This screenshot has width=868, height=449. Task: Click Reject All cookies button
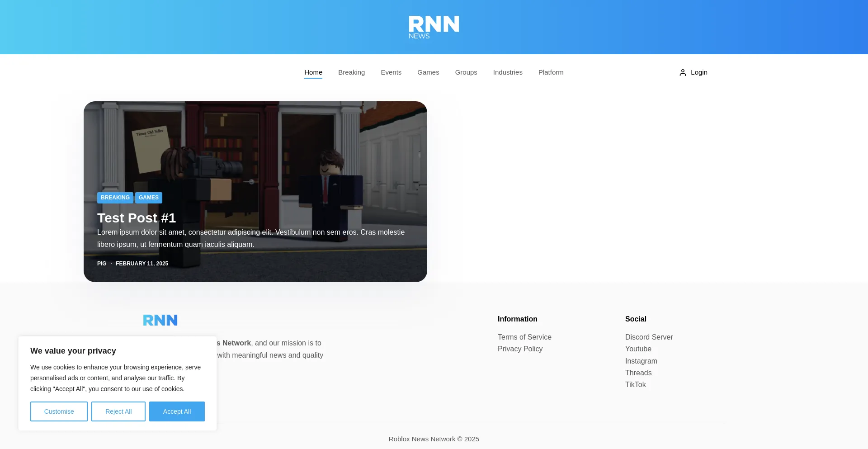click(118, 411)
